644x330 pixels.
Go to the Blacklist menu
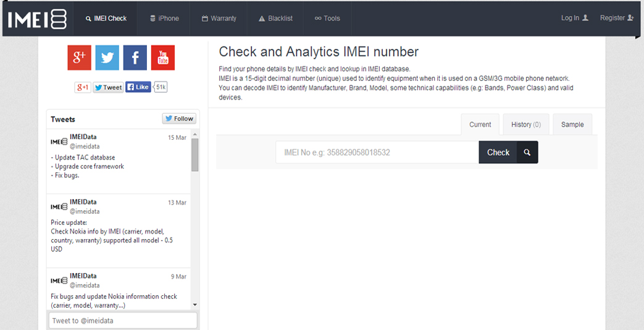coord(275,19)
